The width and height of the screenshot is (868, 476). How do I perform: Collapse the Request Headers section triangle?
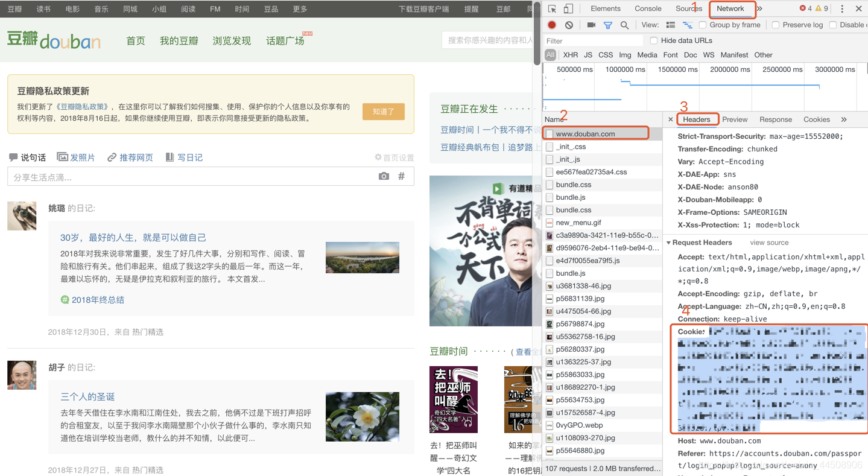[x=668, y=243]
